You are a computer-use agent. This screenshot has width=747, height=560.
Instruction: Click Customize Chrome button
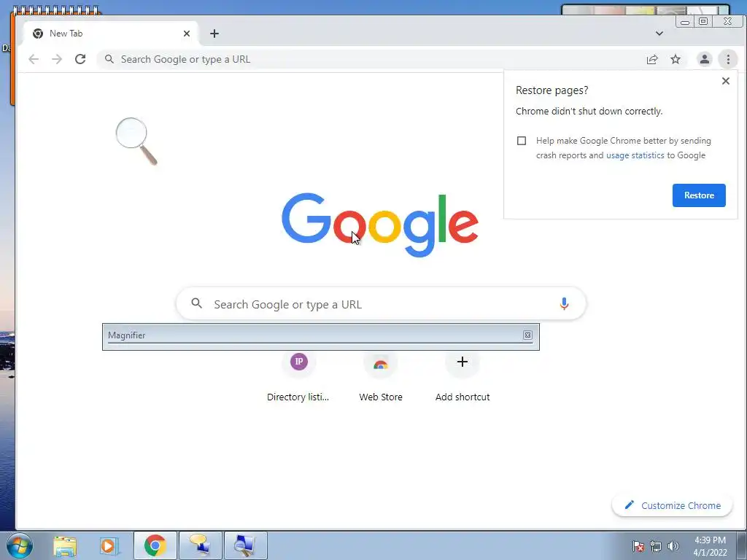pyautogui.click(x=672, y=505)
